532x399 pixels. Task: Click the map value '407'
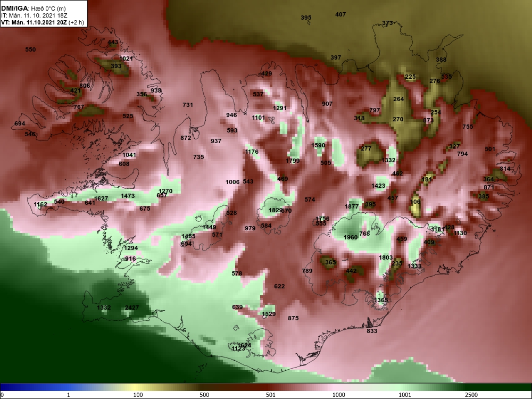(340, 14)
